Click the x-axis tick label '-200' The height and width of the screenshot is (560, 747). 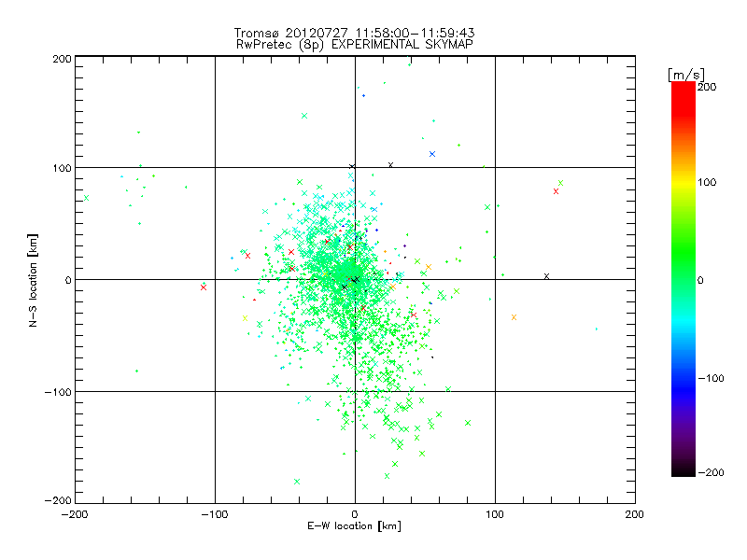pyautogui.click(x=75, y=514)
